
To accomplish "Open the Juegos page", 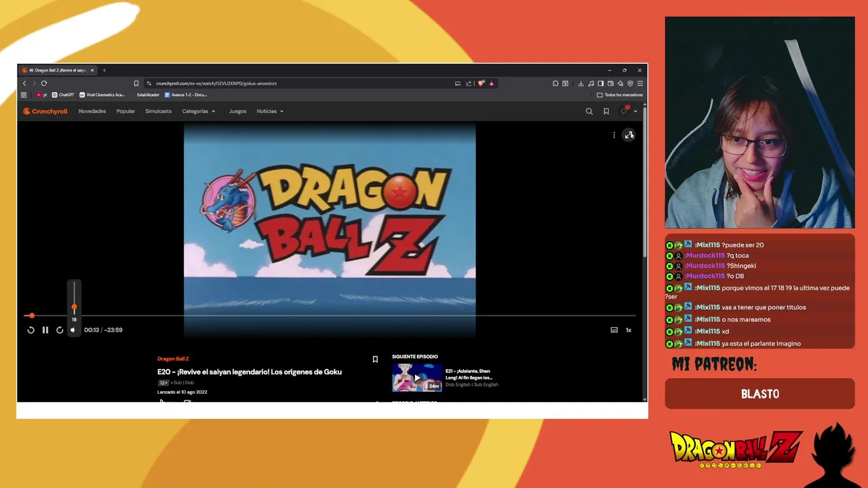I will pos(237,111).
